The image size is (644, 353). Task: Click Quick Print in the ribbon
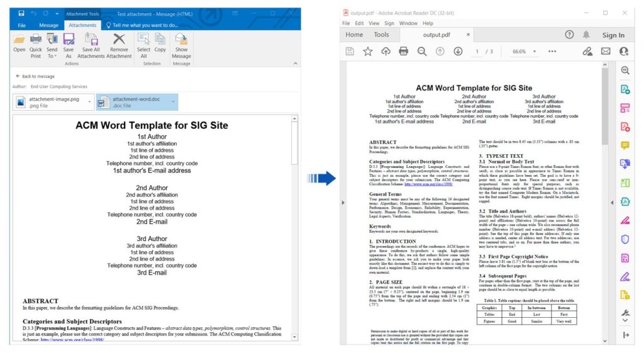coord(36,43)
